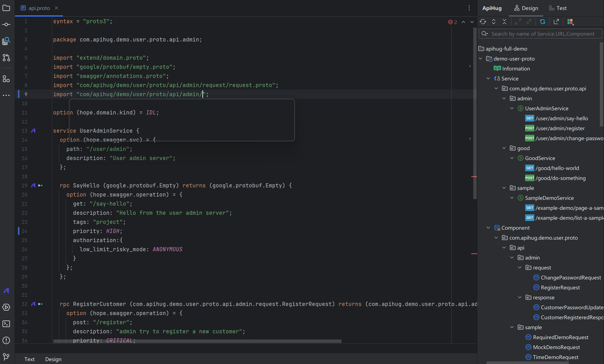
Task: Click the Collapse All icon in ApiHug toolbar
Action: 504,22
